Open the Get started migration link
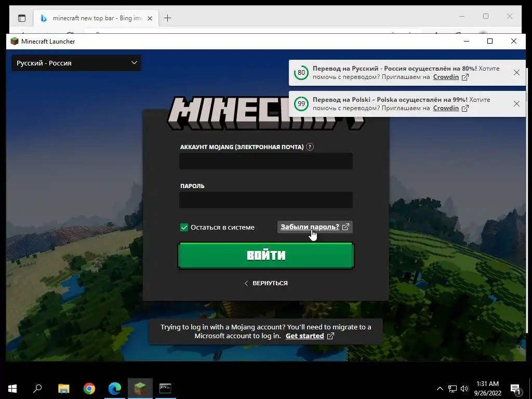This screenshot has height=399, width=532. pyautogui.click(x=304, y=336)
